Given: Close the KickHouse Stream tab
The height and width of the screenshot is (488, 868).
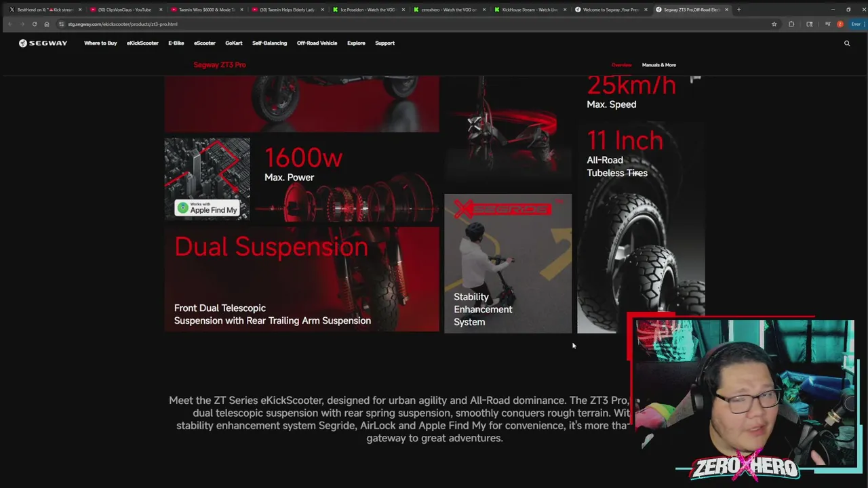Looking at the screenshot, I should click(x=565, y=9).
